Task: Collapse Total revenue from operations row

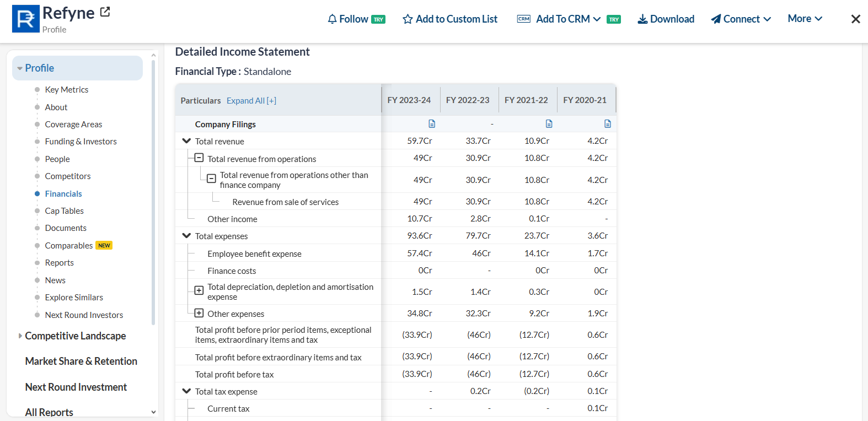Action: (199, 158)
